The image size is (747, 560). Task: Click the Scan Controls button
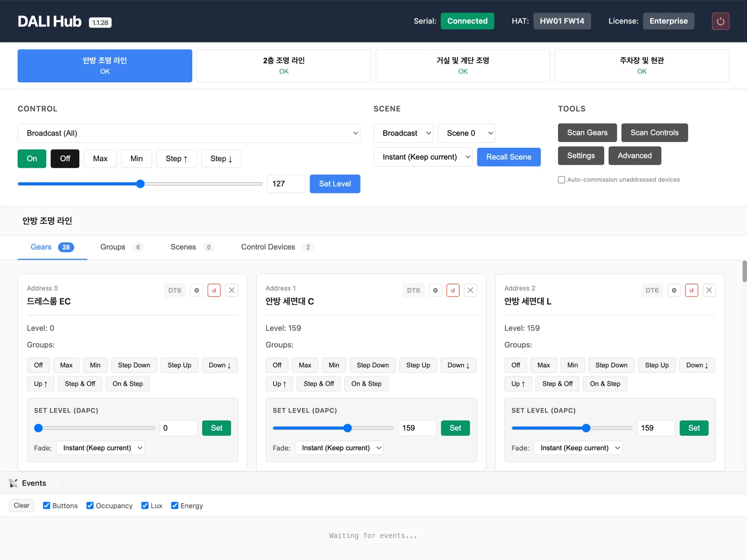655,133
